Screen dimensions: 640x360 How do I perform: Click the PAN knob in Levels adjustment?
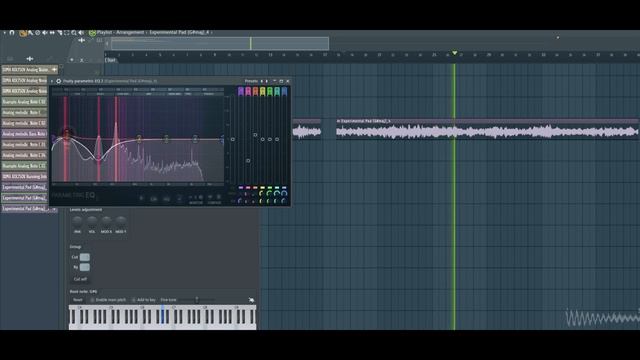(x=77, y=222)
